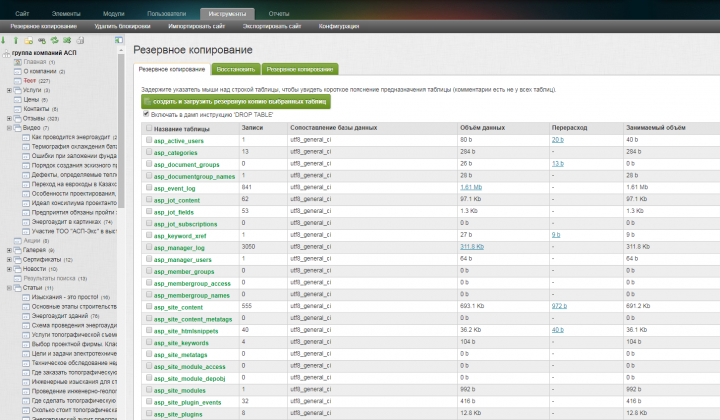Click the 20 b overhead link for asp_active_users
Viewport: 720px width, 420px height.
pos(558,140)
